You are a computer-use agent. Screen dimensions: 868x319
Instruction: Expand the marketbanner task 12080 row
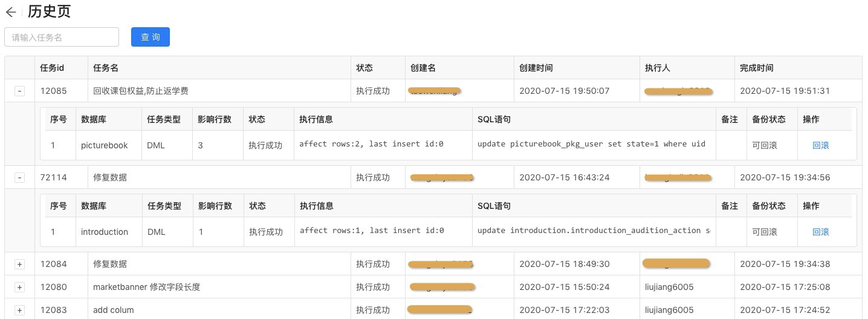[20, 288]
